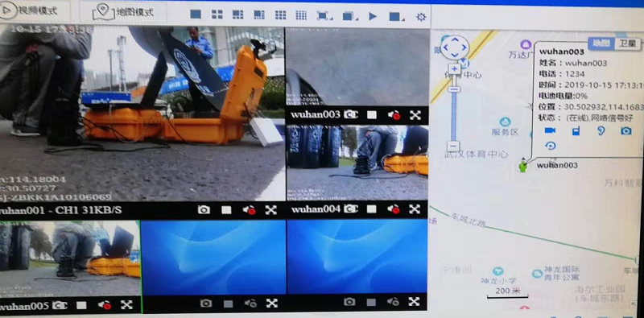Expand wuhan003 video to fullscreen
Image resolution: width=644 pixels, height=318 pixels.
click(415, 115)
